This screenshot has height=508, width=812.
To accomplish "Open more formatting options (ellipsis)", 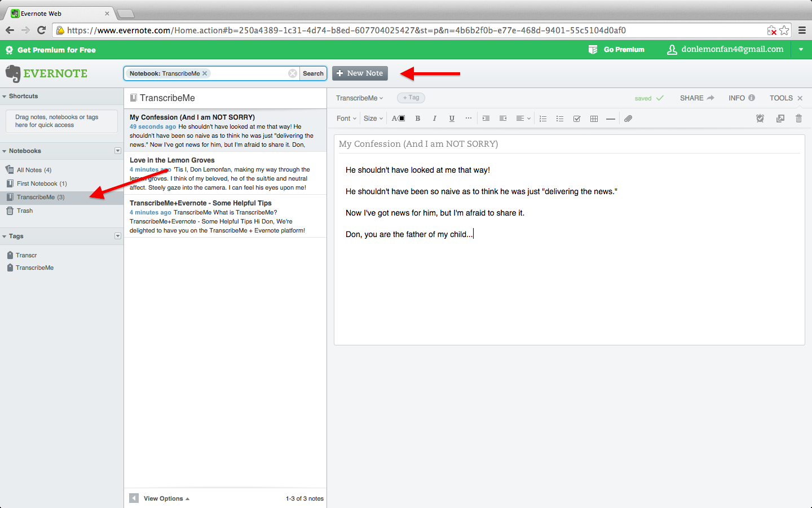I will 469,119.
